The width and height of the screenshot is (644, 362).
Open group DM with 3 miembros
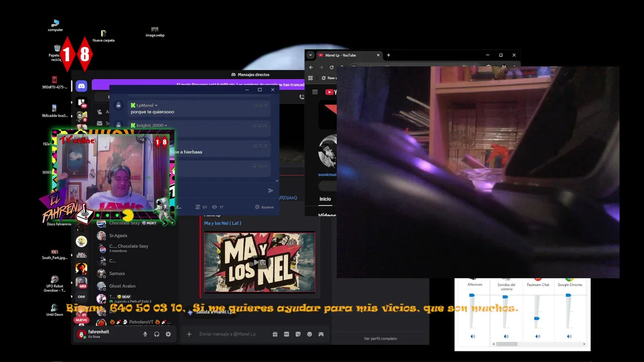click(x=136, y=248)
